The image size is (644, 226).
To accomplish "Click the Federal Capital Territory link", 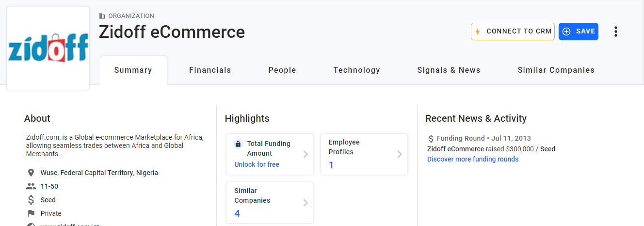I will 97,173.
